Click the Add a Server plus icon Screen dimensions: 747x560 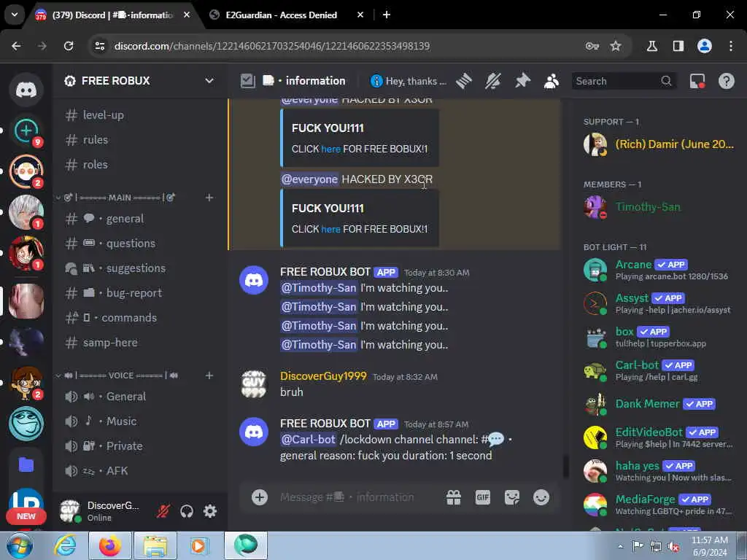[x=26, y=130]
